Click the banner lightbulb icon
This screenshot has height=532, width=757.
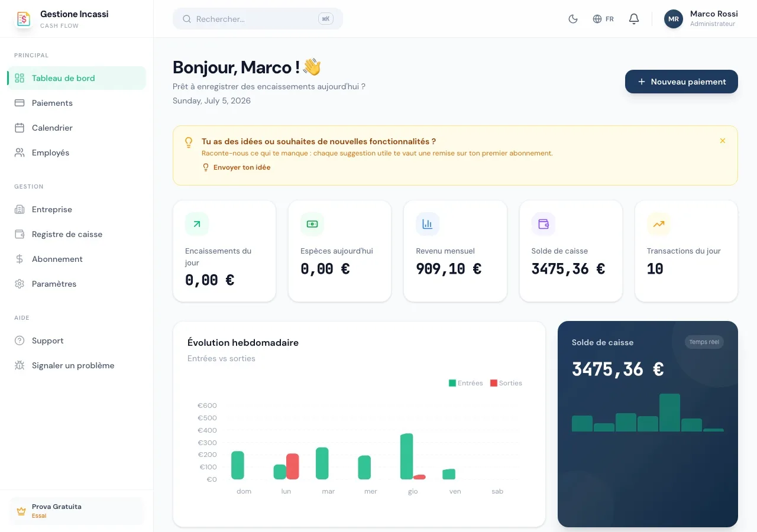[189, 142]
